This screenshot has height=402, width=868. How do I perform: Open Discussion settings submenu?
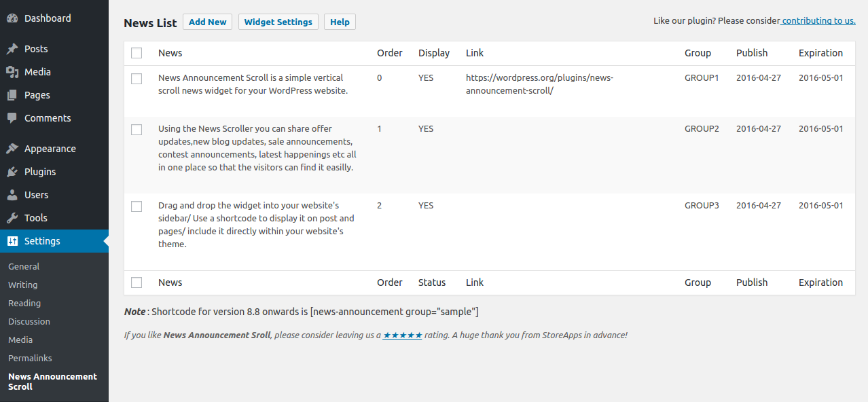(29, 322)
